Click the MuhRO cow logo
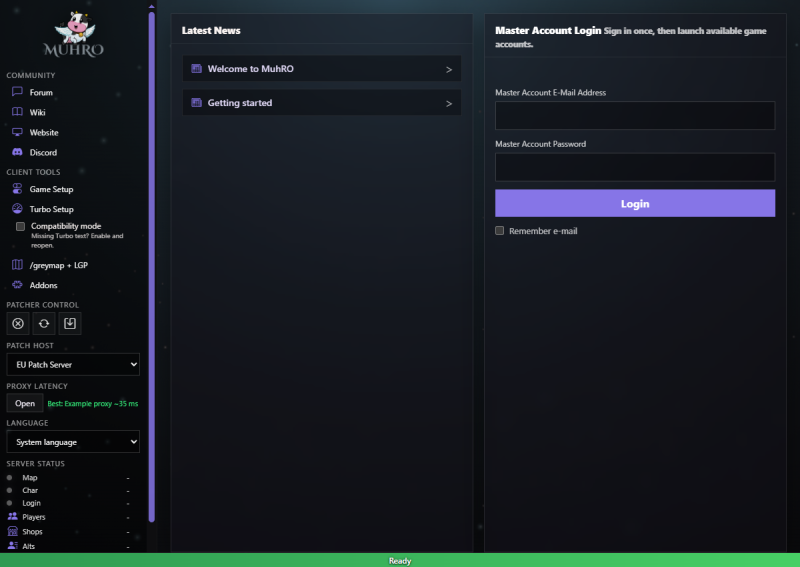800x567 pixels. [x=73, y=34]
